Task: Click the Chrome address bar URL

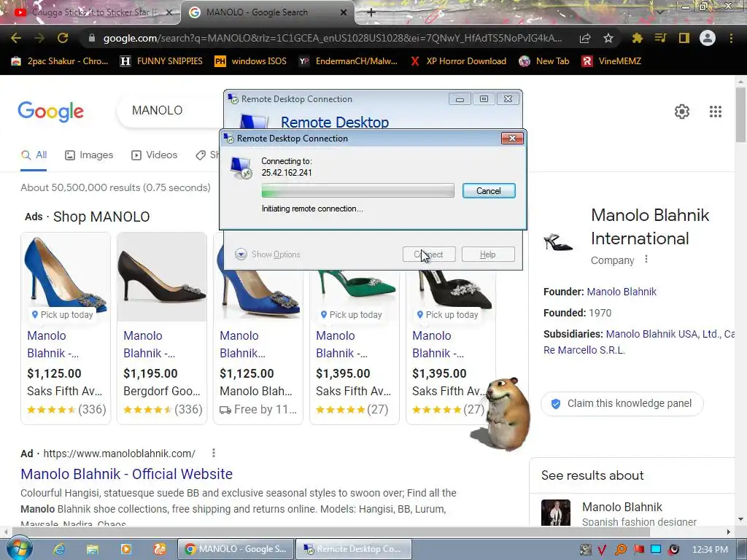Action: [x=332, y=38]
